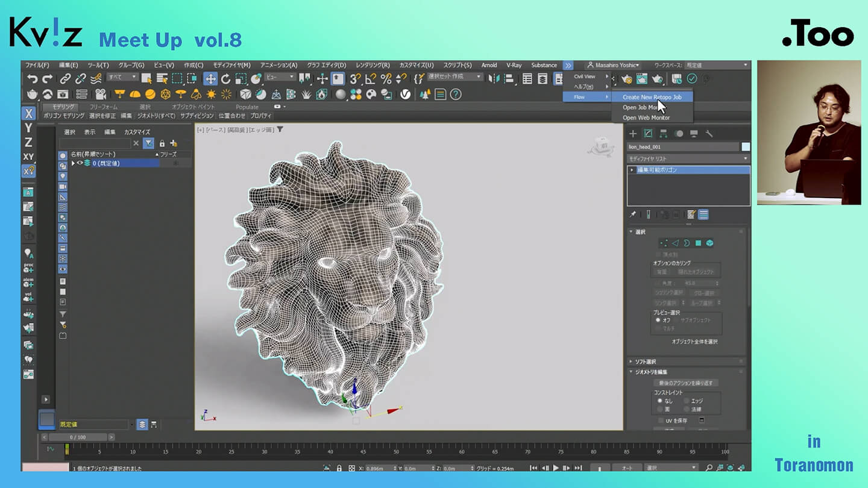Image resolution: width=868 pixels, height=488 pixels.
Task: Select Polygon sub-object mode icon
Action: tap(698, 243)
